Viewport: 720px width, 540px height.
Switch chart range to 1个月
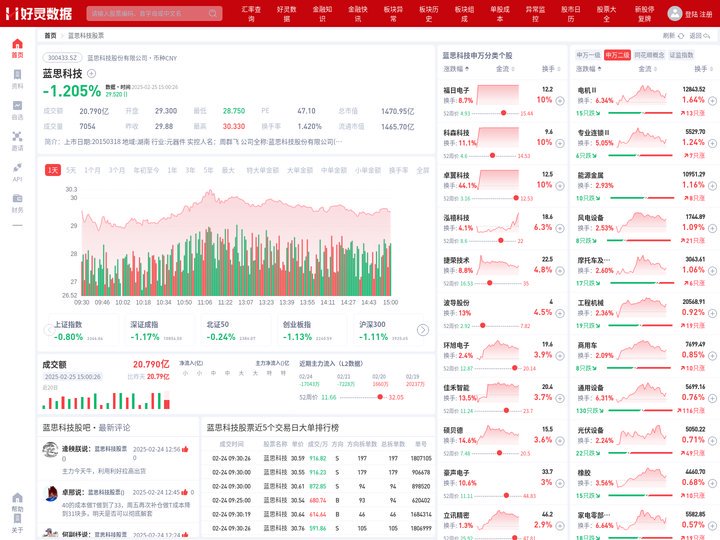click(92, 170)
